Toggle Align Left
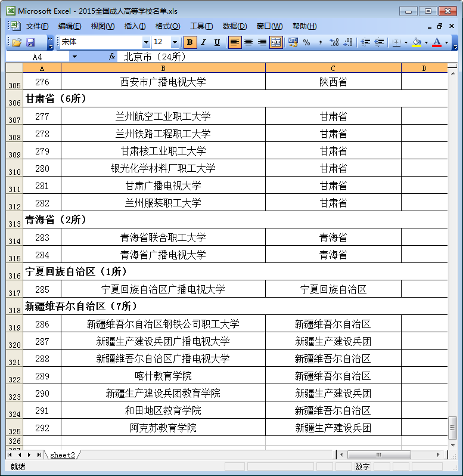 click(234, 42)
